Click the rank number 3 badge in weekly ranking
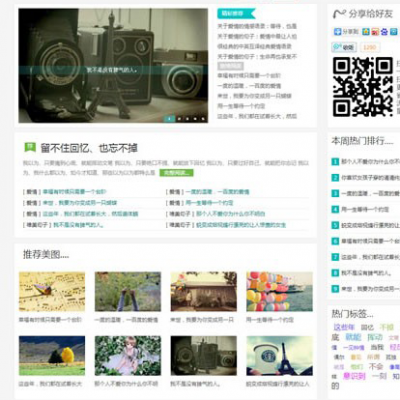 pos(335,193)
